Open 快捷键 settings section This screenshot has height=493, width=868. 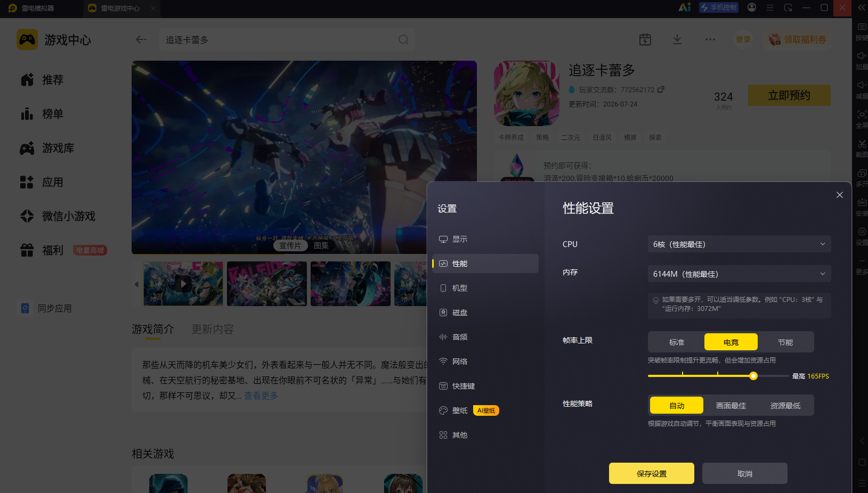485,386
